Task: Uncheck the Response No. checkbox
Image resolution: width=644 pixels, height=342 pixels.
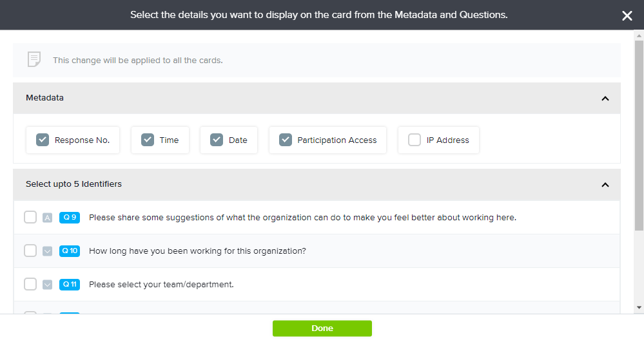Action: click(43, 140)
